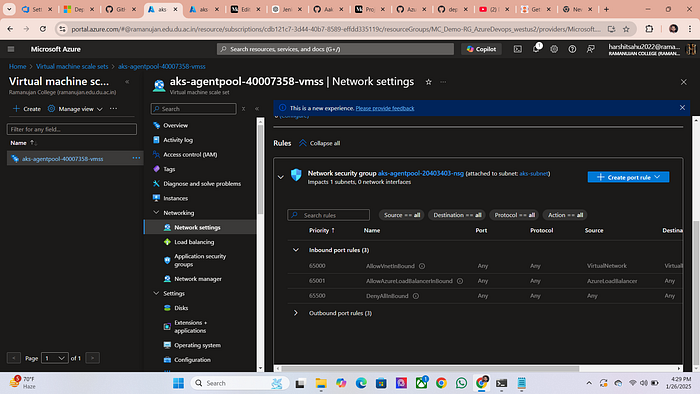700x394 pixels.
Task: Expand the Outbound port rules group
Action: click(296, 313)
